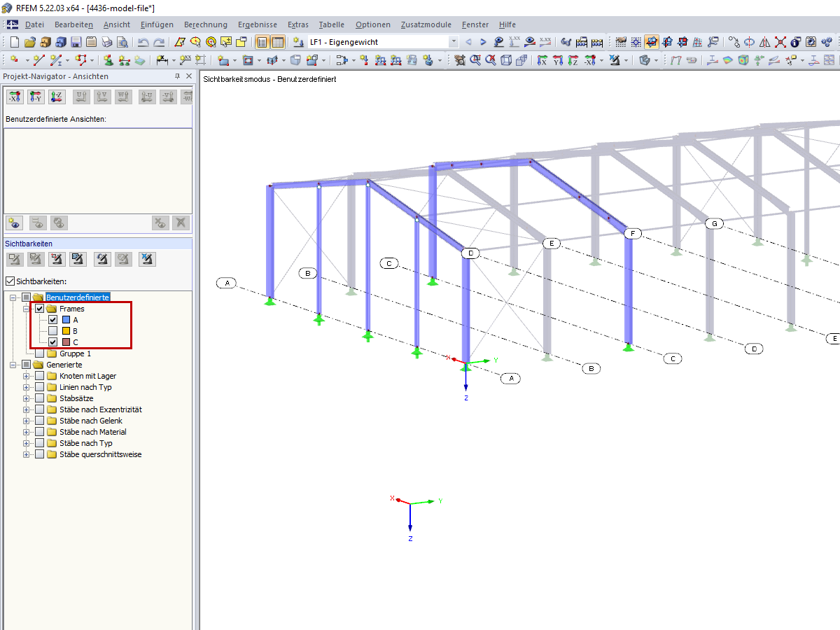Screen dimensions: 840x630
Task: Click the yellow color swatch of B
Action: (x=66, y=331)
